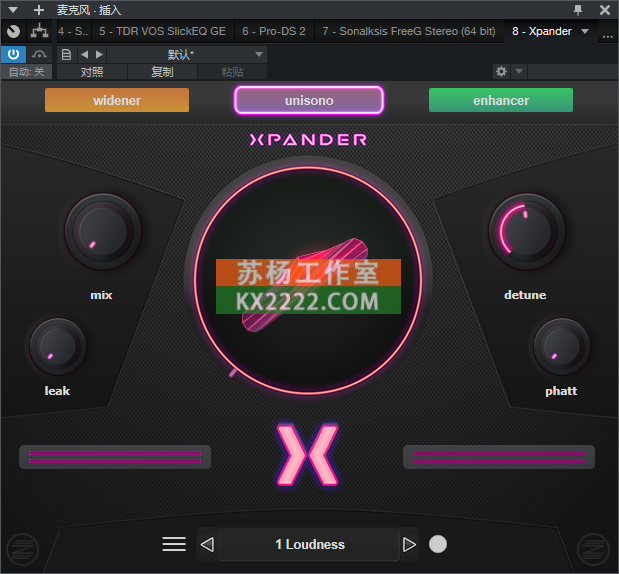Open the gear settings icon
Viewport: 619px width, 574px height.
[x=501, y=71]
